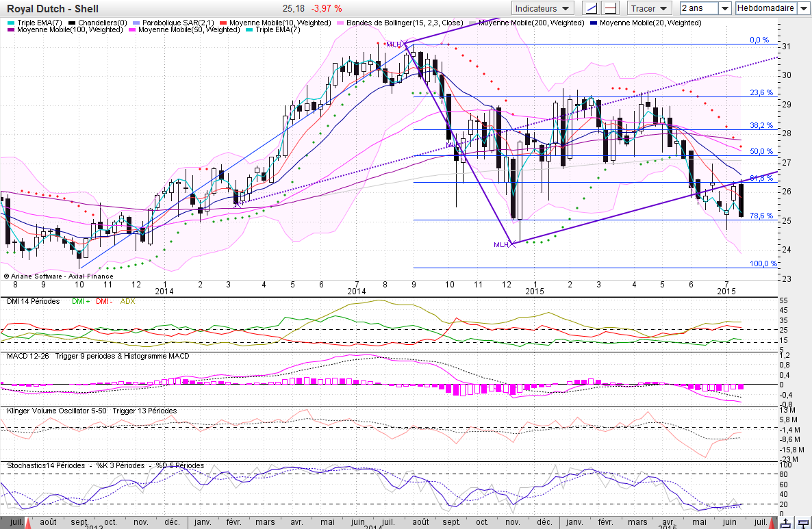Click the left red timeline range marker

(x=27, y=524)
